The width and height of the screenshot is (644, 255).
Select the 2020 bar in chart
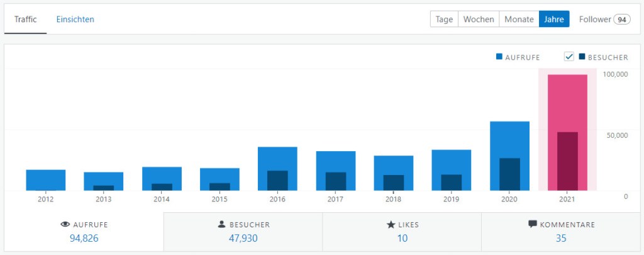[x=509, y=156]
